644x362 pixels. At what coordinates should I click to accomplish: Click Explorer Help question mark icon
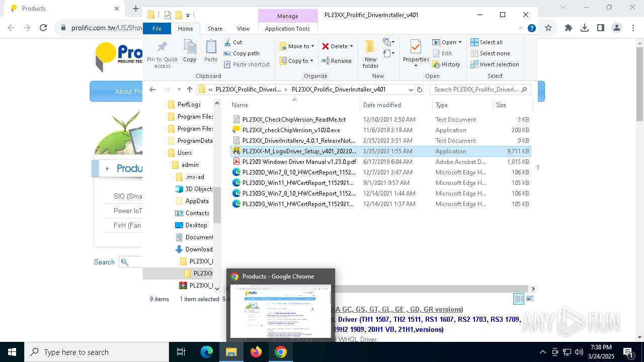point(531,29)
